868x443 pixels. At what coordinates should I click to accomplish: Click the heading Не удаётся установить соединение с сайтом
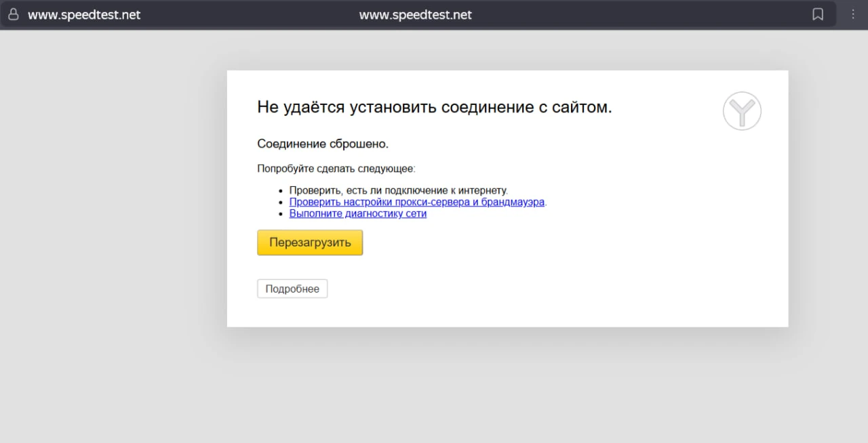tap(434, 107)
